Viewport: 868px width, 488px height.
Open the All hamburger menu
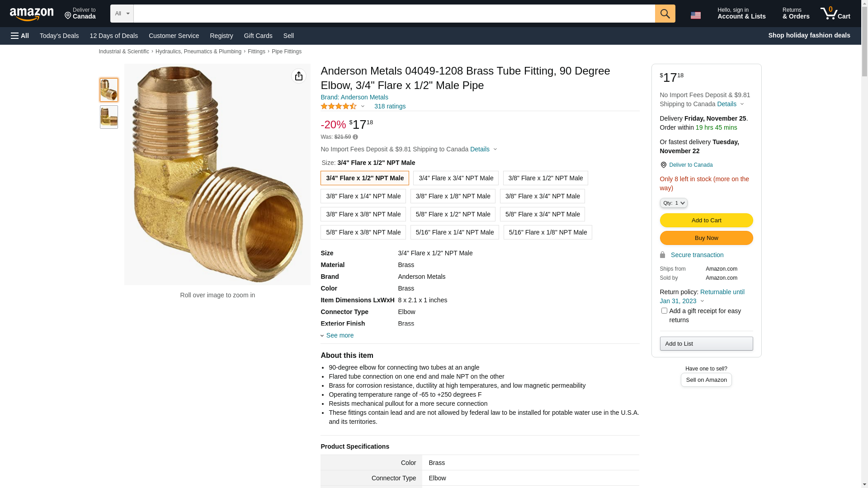[x=20, y=36]
